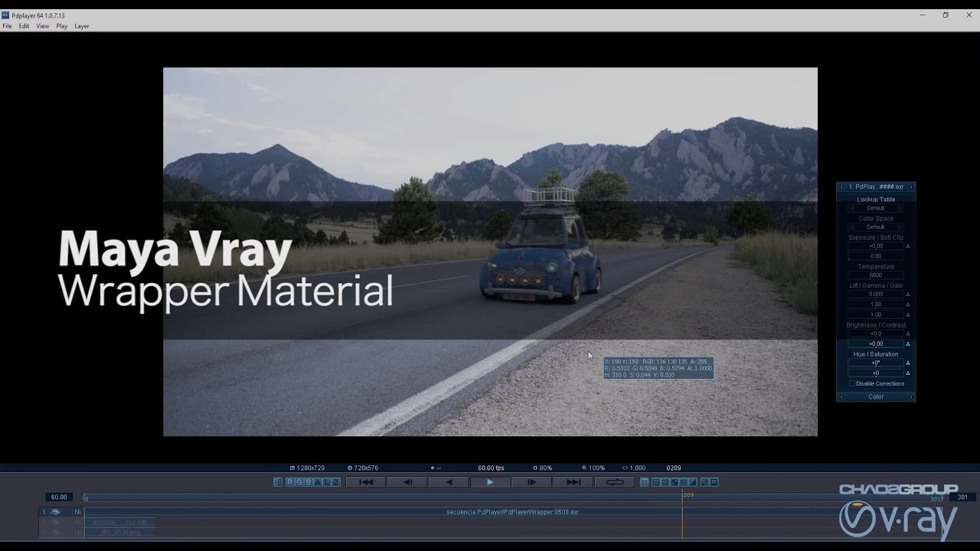Click the timeline start frame 60.00 field
This screenshot has height=551, width=980.
coord(59,497)
